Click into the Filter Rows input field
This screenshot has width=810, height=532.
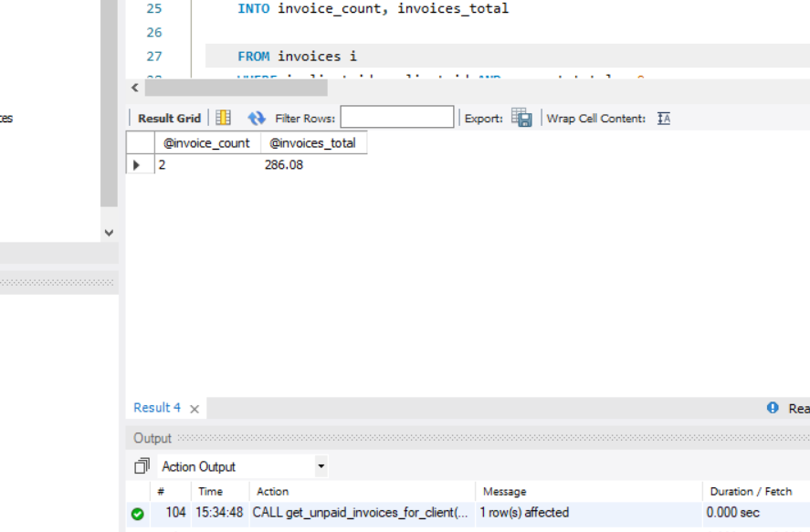[396, 117]
